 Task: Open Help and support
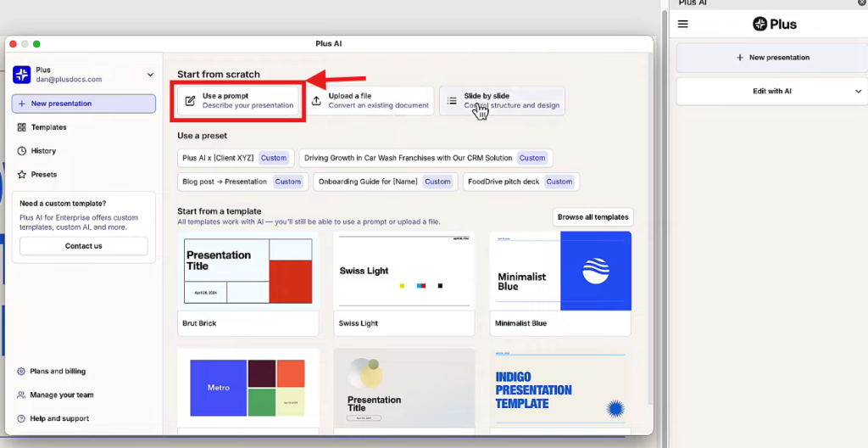[x=59, y=418]
